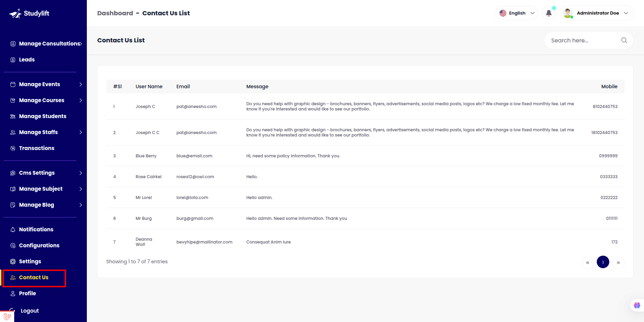Image resolution: width=644 pixels, height=322 pixels.
Task: Click the Search here input field
Action: click(588, 40)
